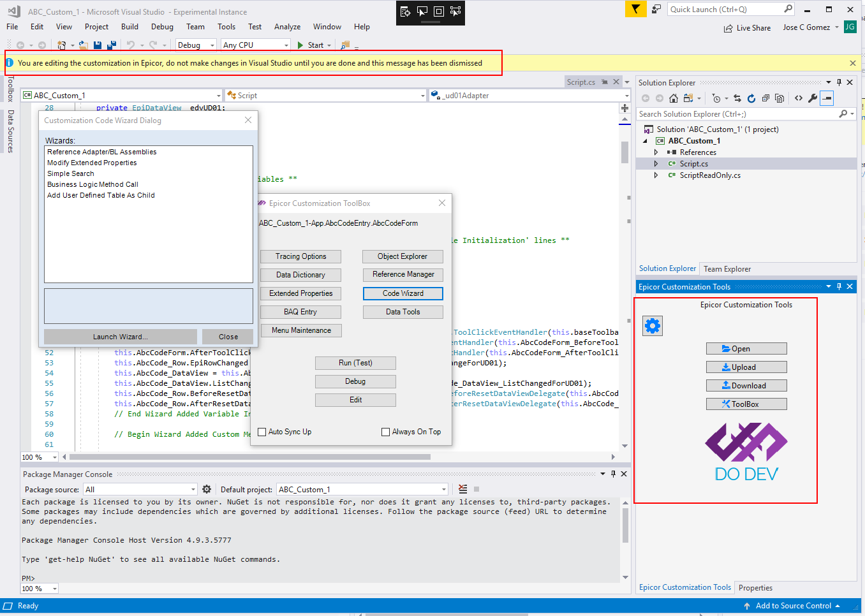Viewport: 865px width, 616px height.
Task: Click the Launch Wizard button
Action: [121, 337]
